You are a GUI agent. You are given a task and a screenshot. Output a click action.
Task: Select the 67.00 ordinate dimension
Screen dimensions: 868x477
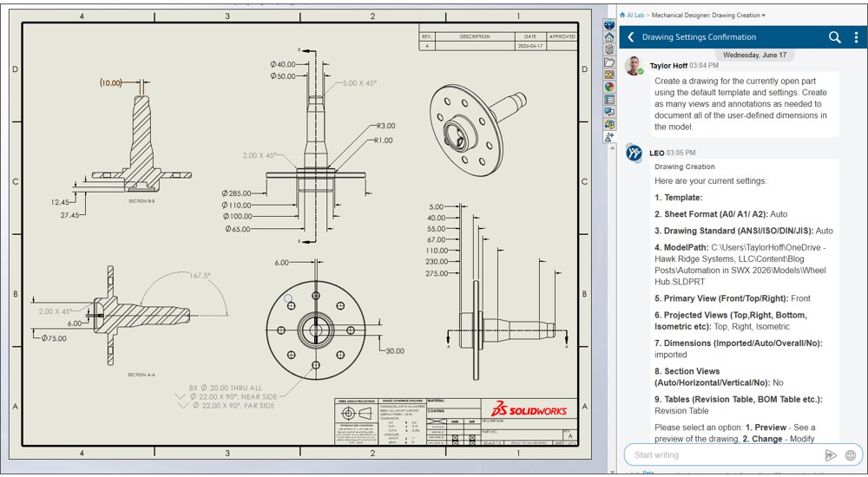point(437,239)
